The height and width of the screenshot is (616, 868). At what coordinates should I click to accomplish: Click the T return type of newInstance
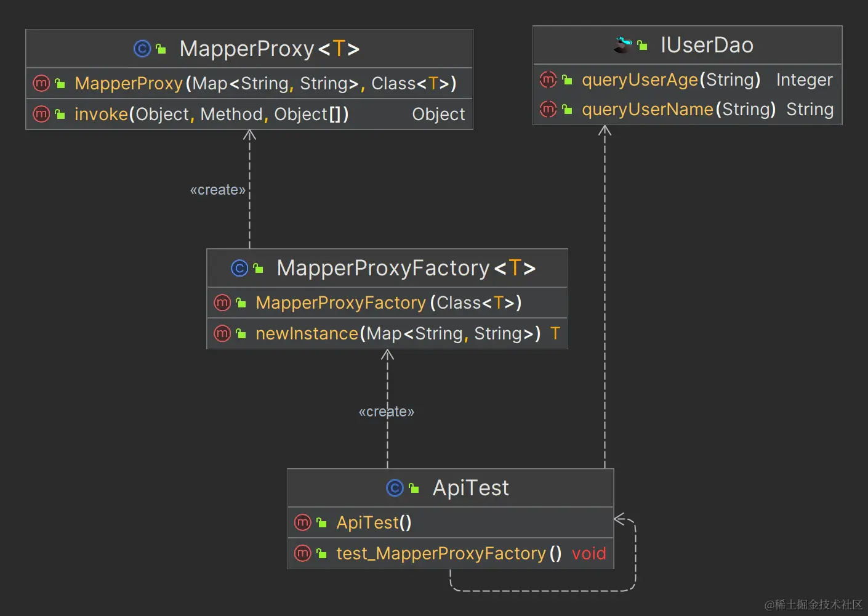(x=555, y=333)
